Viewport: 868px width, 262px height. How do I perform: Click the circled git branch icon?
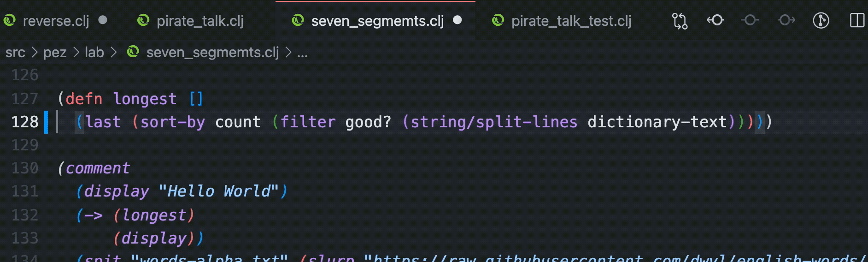click(x=821, y=20)
